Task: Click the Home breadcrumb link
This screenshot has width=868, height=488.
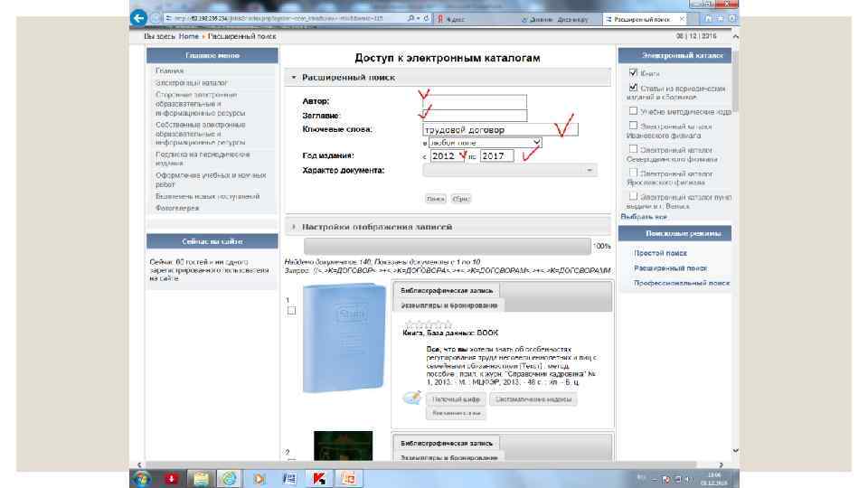Action: pos(188,36)
